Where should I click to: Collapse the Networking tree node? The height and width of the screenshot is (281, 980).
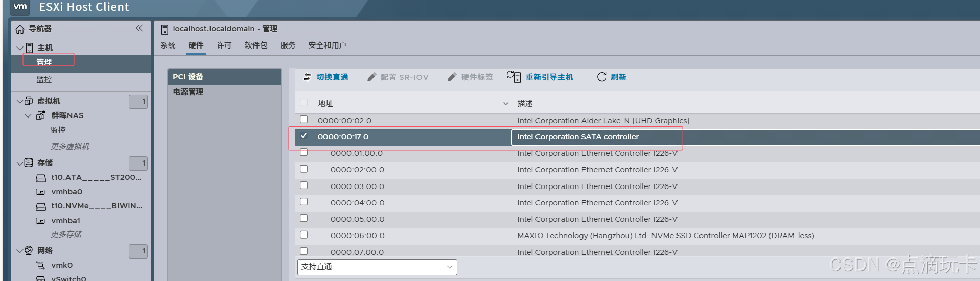(x=20, y=251)
